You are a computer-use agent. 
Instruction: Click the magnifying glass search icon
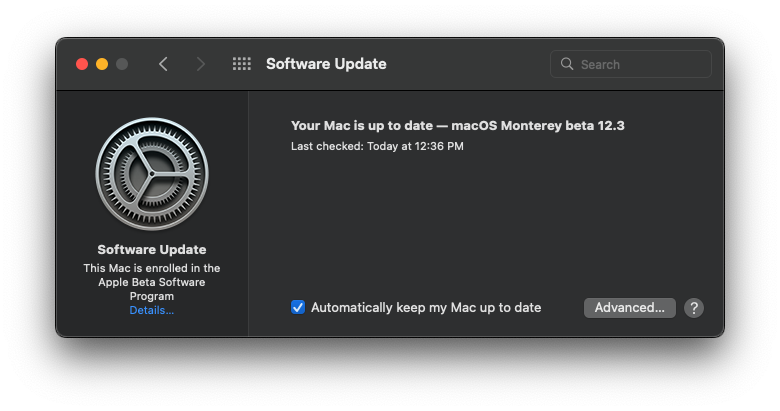coord(567,64)
